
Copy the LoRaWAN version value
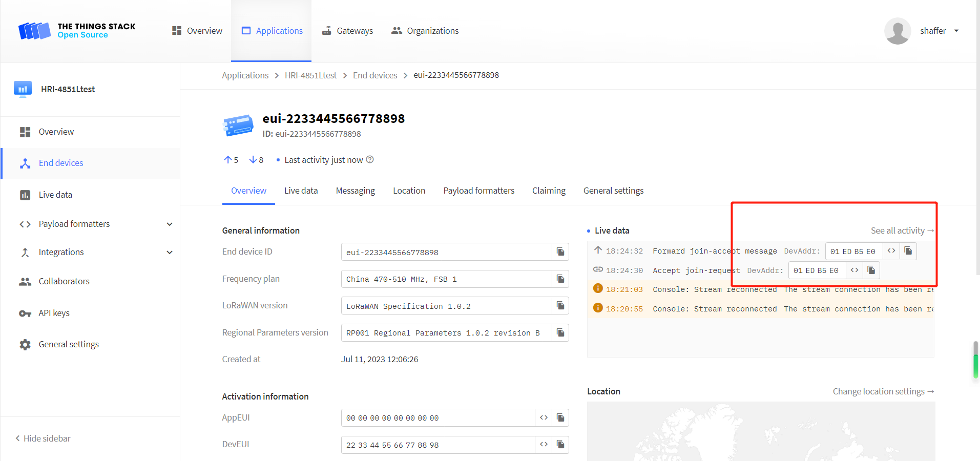(x=560, y=306)
